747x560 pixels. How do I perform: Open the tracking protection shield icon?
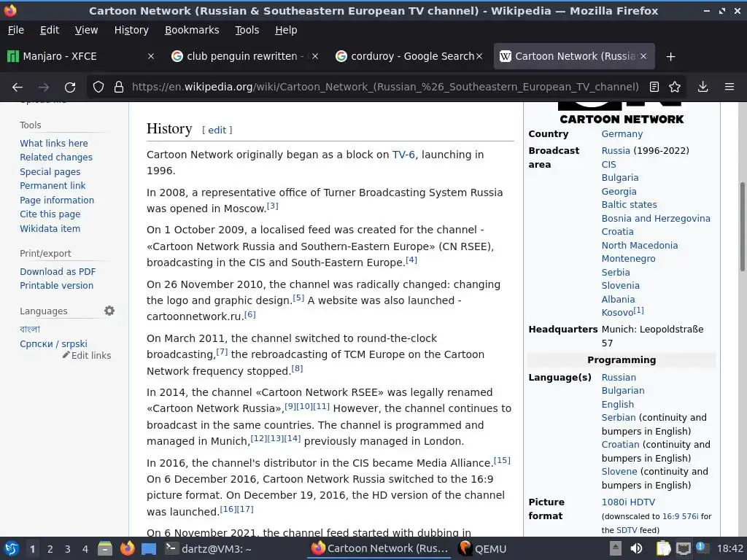click(98, 87)
